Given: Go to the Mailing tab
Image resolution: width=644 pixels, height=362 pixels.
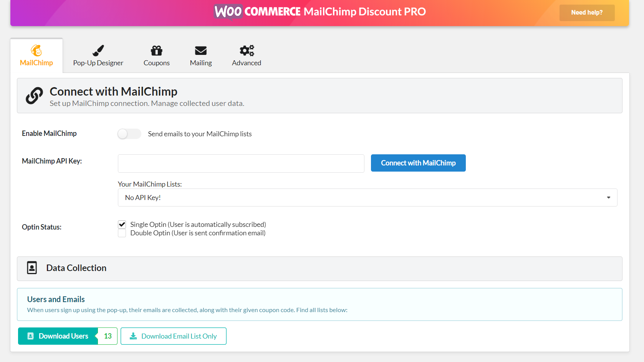Looking at the screenshot, I should click(x=201, y=56).
